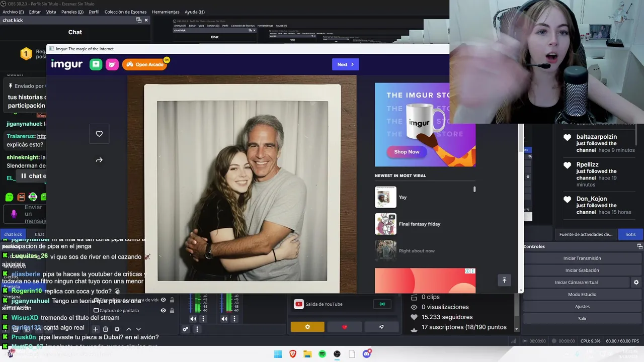
Task: Click the share arrow on the Imgur post
Action: click(x=99, y=160)
